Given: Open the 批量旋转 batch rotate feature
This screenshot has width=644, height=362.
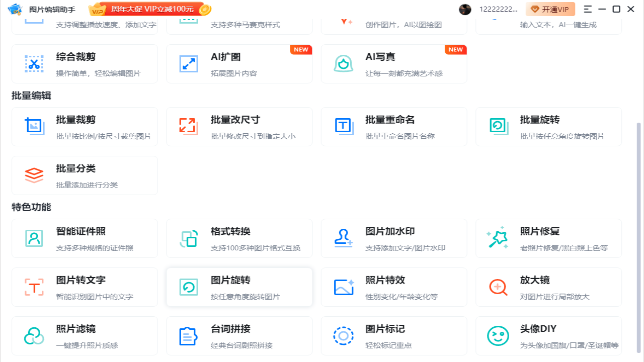Looking at the screenshot, I should pyautogui.click(x=548, y=126).
